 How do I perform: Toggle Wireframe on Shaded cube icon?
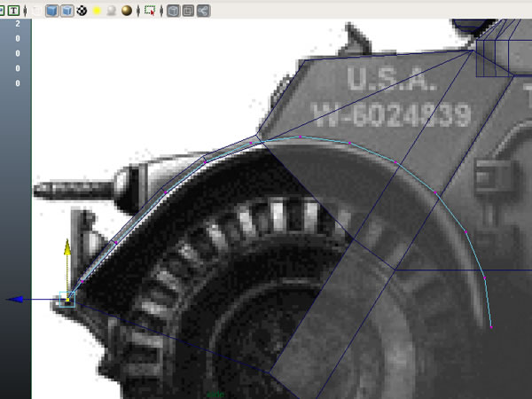66,11
